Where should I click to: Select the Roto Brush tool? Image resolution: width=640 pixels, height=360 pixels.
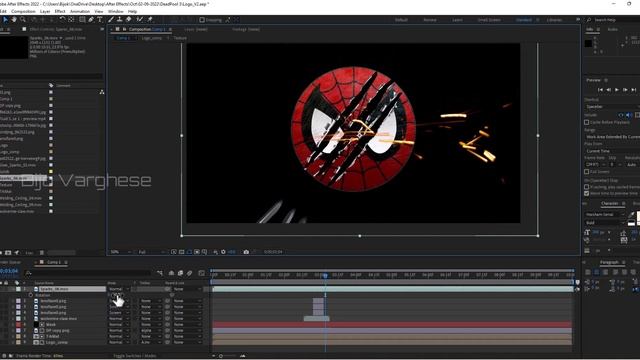click(140, 20)
